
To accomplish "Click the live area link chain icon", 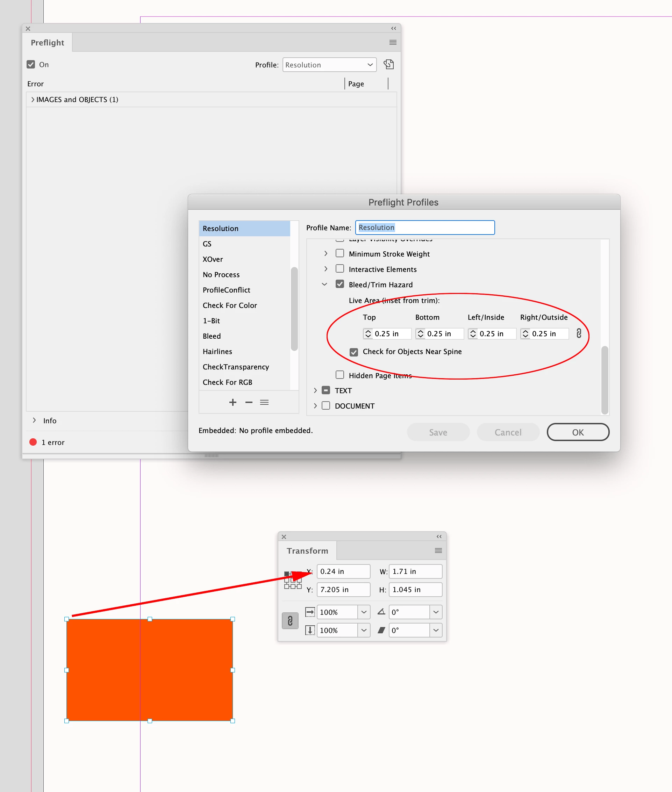I will (x=579, y=333).
